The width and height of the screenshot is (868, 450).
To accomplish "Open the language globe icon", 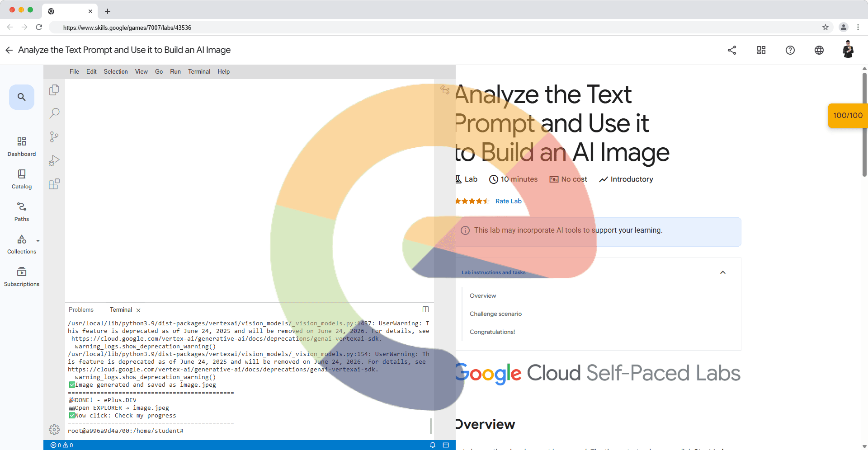I will [x=819, y=50].
